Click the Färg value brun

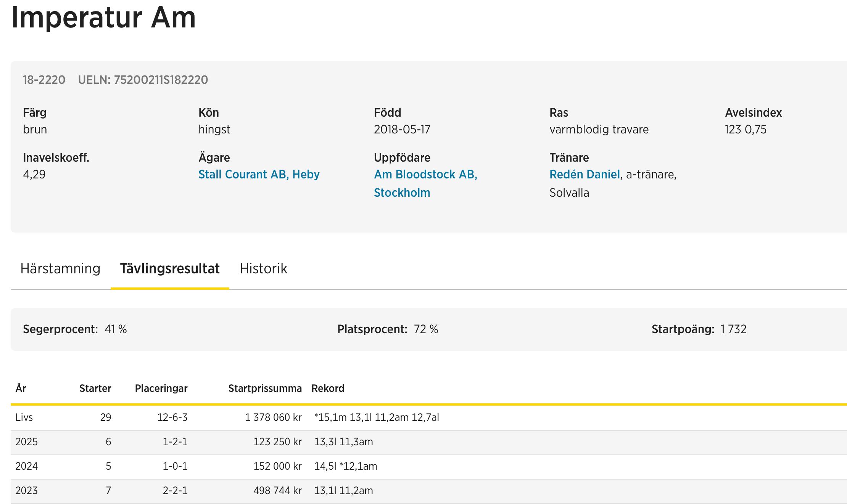(x=35, y=130)
